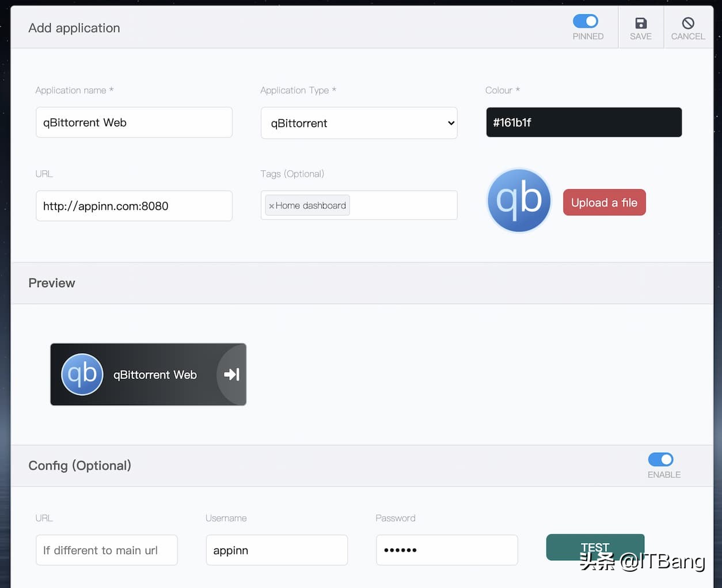This screenshot has height=588, width=722.
Task: Click the Tags (Optional) label
Action: coord(292,174)
